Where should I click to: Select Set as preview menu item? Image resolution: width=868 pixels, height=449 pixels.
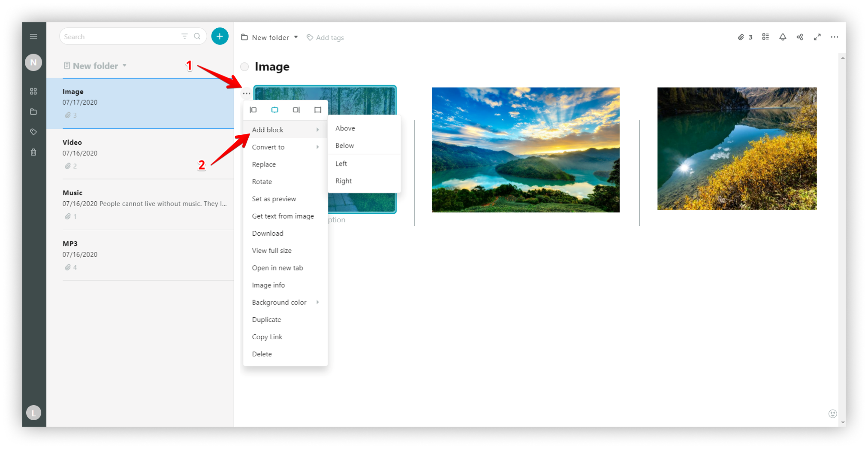(x=285, y=199)
